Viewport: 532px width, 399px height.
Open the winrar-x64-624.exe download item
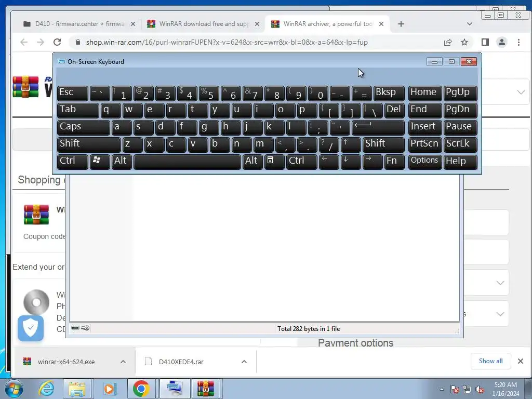[66, 362]
